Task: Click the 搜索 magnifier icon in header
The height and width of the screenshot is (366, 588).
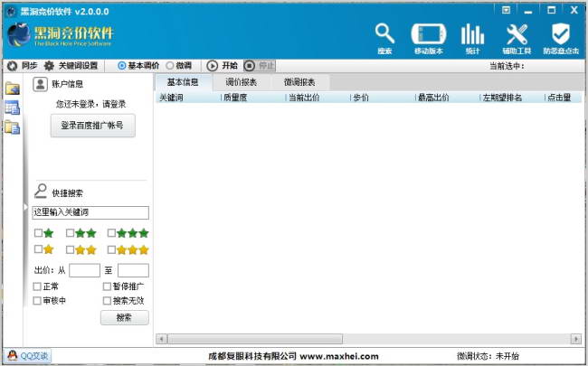Action: click(384, 35)
